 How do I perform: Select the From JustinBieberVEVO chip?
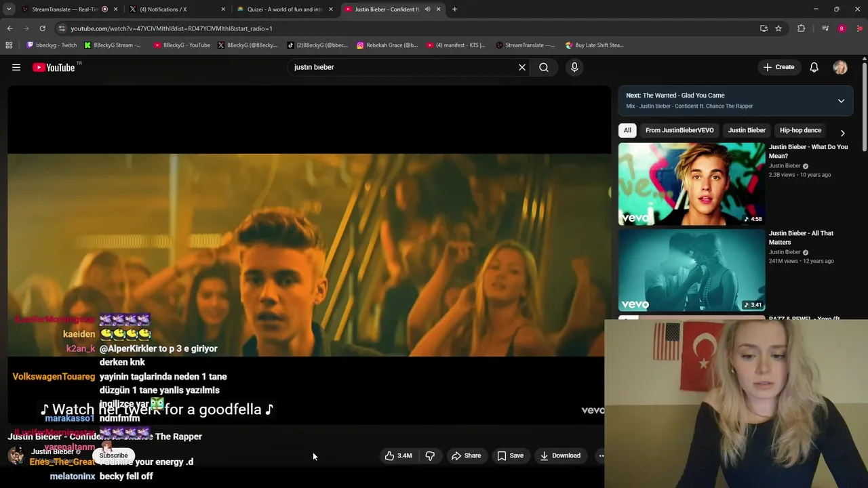click(x=679, y=130)
